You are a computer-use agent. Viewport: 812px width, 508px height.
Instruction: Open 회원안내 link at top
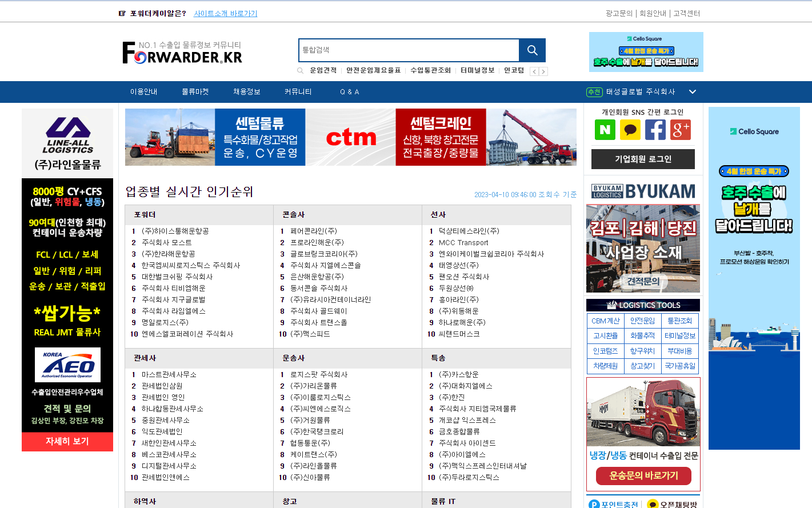click(653, 13)
